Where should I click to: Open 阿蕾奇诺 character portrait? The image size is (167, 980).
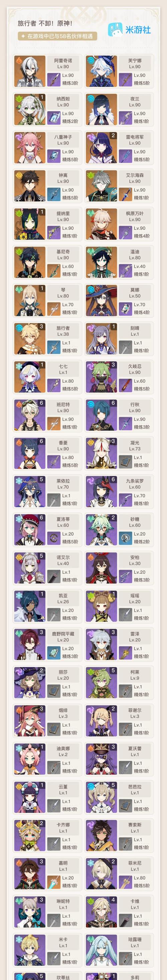pos(30,71)
